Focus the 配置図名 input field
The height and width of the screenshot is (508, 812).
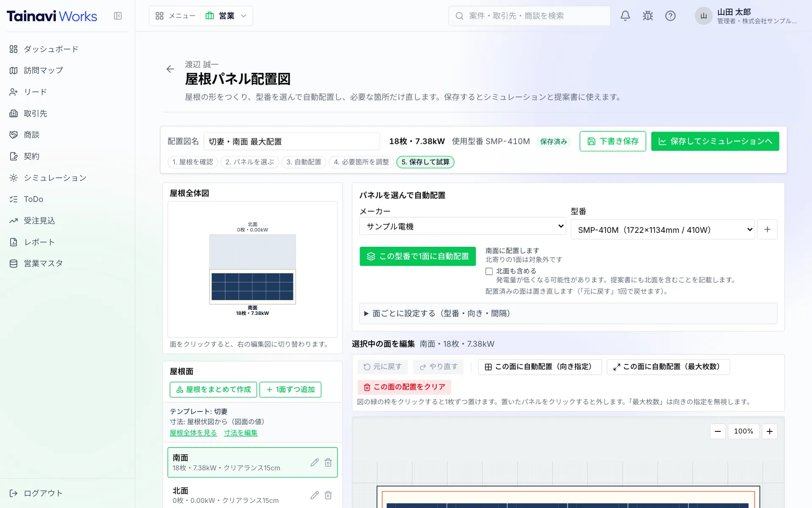click(x=291, y=141)
